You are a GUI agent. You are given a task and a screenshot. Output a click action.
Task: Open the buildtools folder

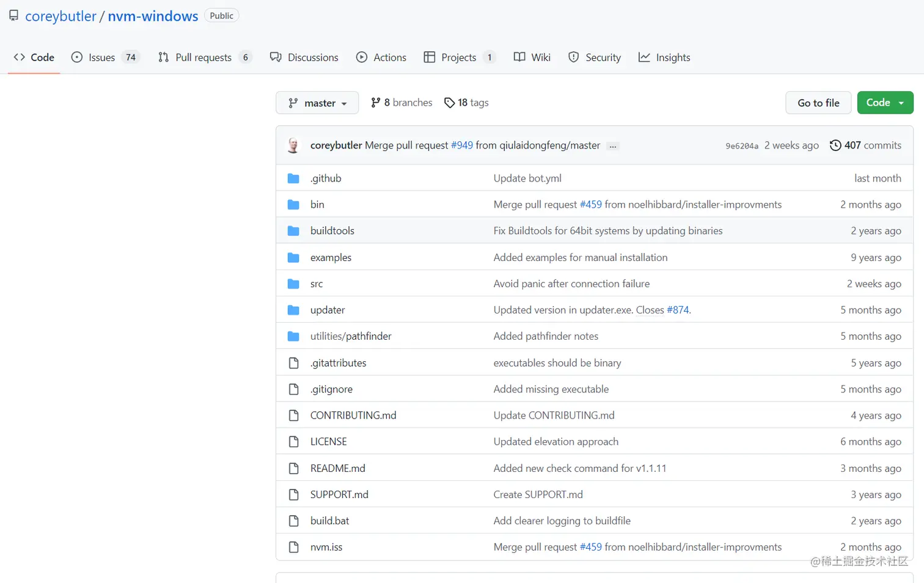click(332, 231)
